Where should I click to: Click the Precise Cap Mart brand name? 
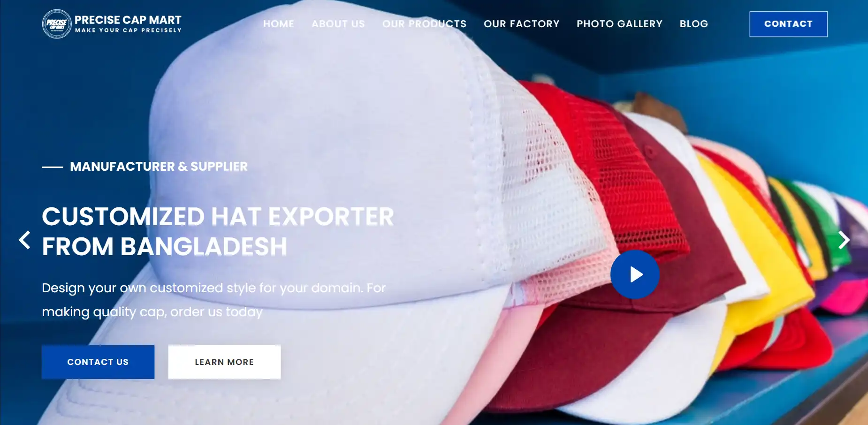coord(128,20)
